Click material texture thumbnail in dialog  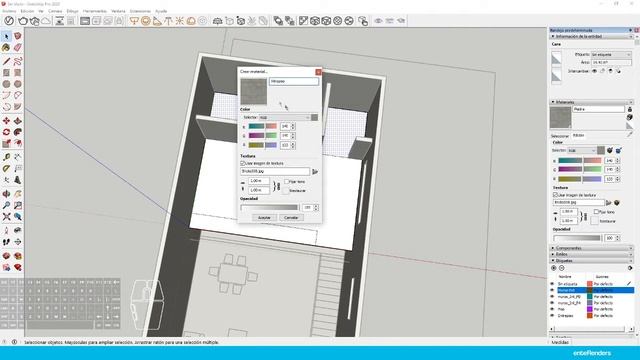click(x=253, y=91)
